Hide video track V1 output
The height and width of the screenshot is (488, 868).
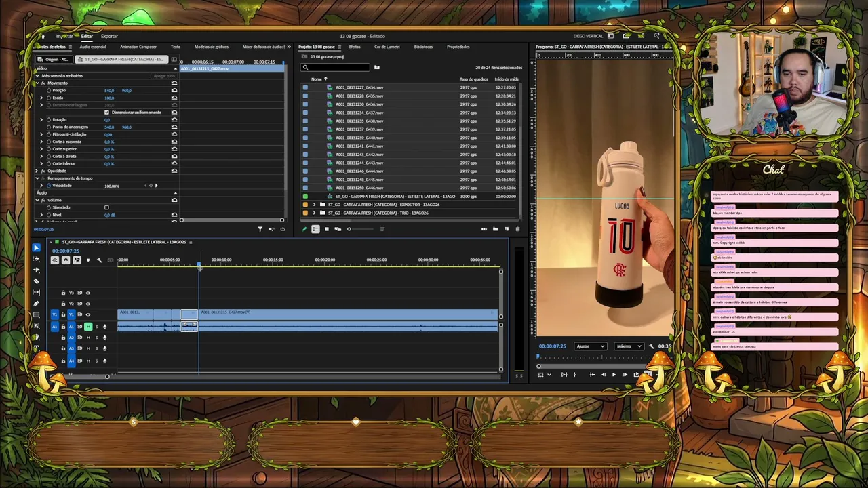click(x=87, y=314)
